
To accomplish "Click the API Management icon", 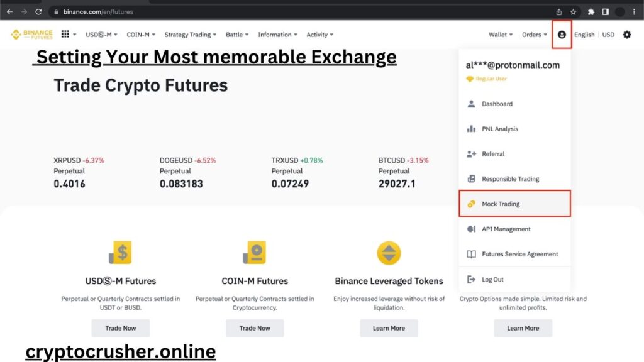I will (x=471, y=229).
